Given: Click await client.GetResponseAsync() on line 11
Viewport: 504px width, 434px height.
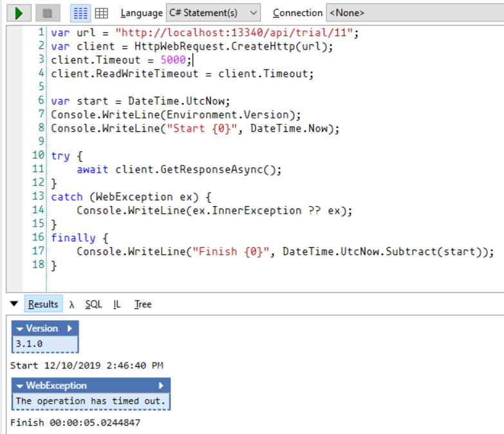Looking at the screenshot, I should pyautogui.click(x=176, y=169).
